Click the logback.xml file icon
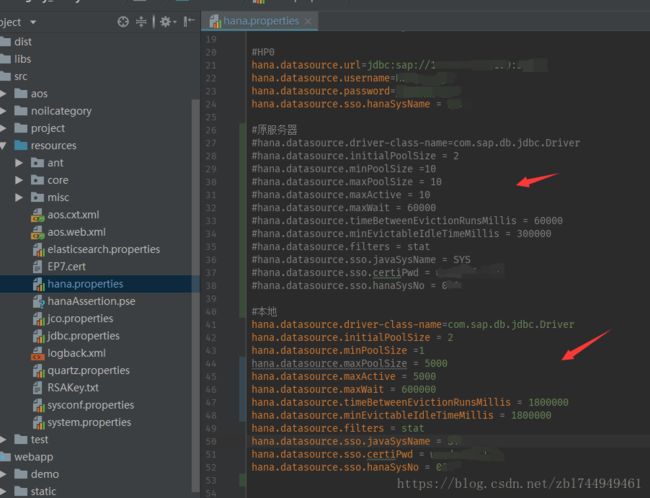The width and height of the screenshot is (650, 498). point(38,353)
